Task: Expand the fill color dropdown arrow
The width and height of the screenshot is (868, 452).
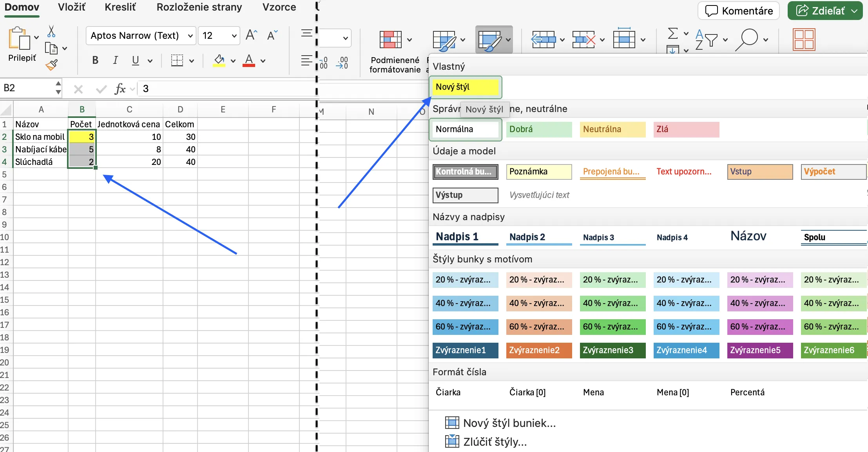Action: 233,61
